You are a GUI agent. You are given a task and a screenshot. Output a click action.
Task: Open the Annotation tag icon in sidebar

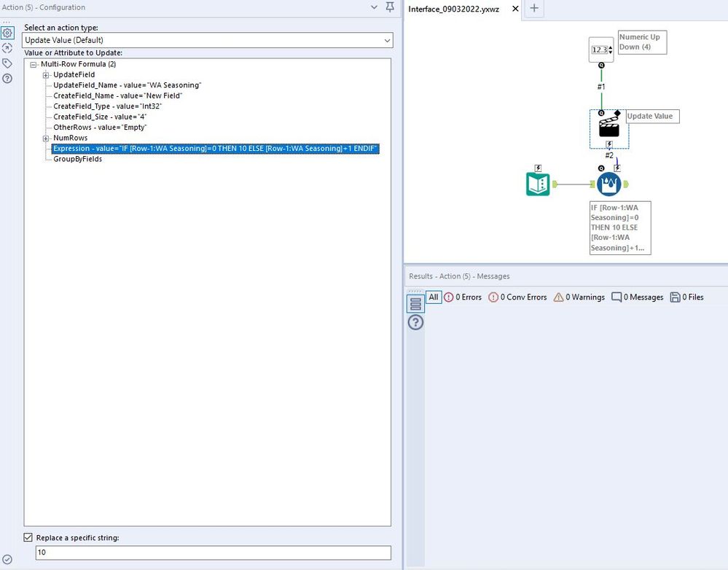tap(7, 63)
